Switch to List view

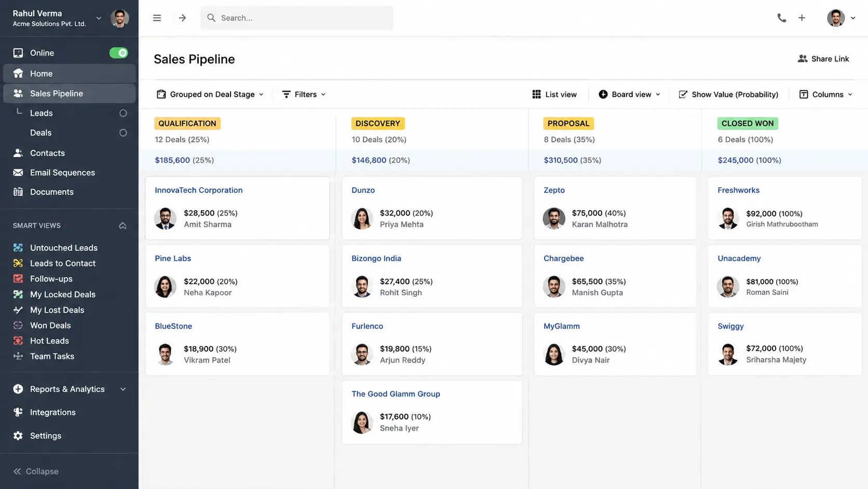click(554, 94)
